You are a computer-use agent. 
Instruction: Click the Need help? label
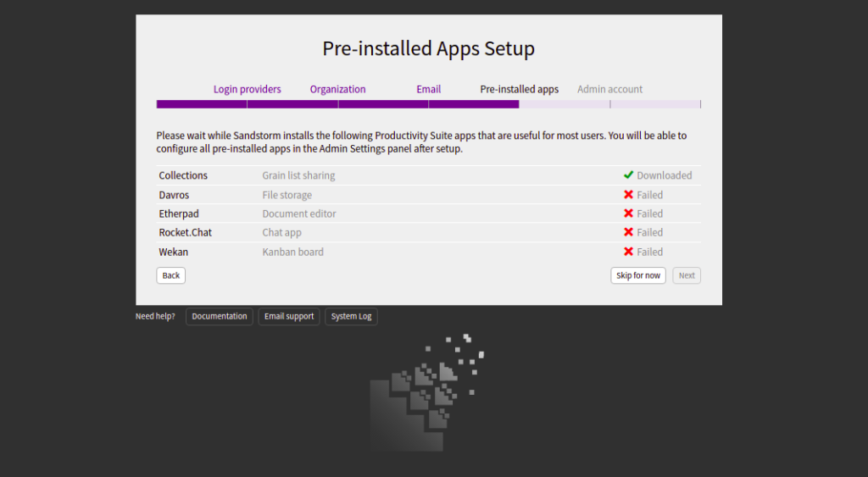[155, 317]
